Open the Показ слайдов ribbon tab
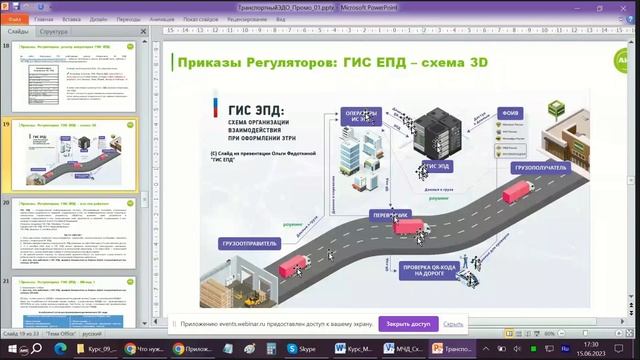Viewport: 640px width, 360px height. pyautogui.click(x=200, y=19)
